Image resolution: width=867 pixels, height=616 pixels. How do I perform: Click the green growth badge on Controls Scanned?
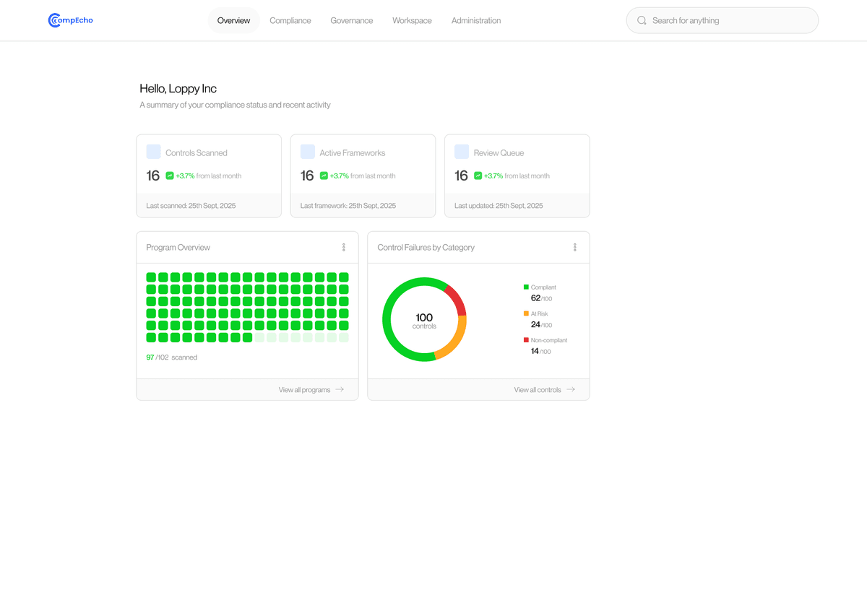pos(170,175)
